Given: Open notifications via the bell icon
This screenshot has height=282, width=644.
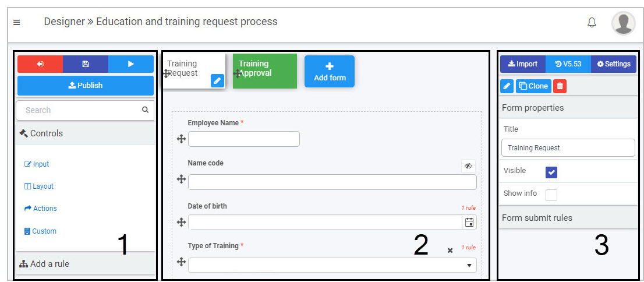Looking at the screenshot, I should (x=592, y=23).
